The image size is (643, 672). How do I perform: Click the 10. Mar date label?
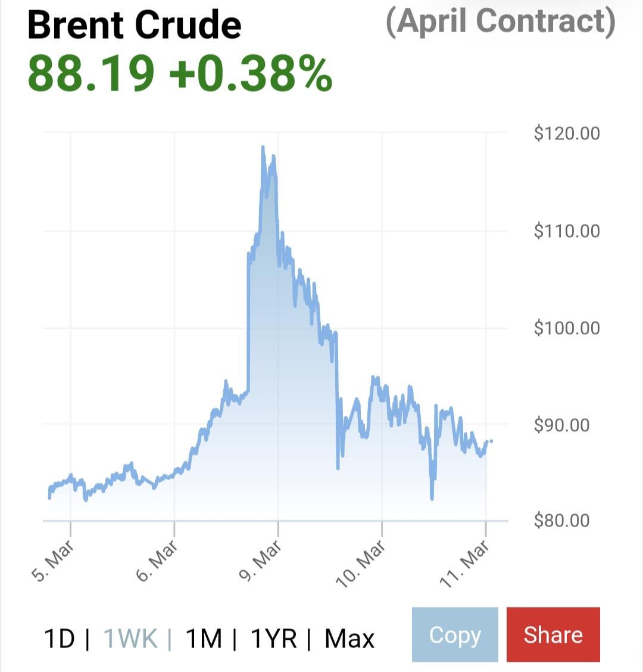tap(361, 563)
